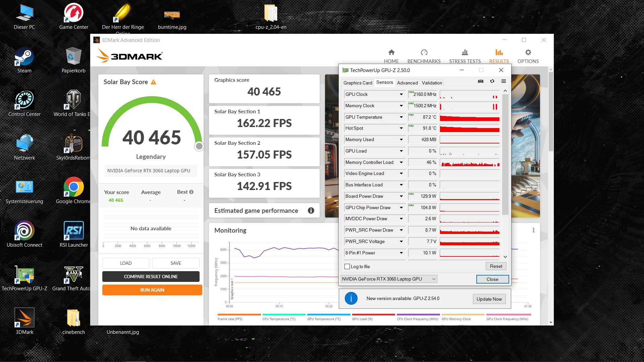Switch to the Advanced tab
Viewport: 644px width, 362px height.
(407, 83)
